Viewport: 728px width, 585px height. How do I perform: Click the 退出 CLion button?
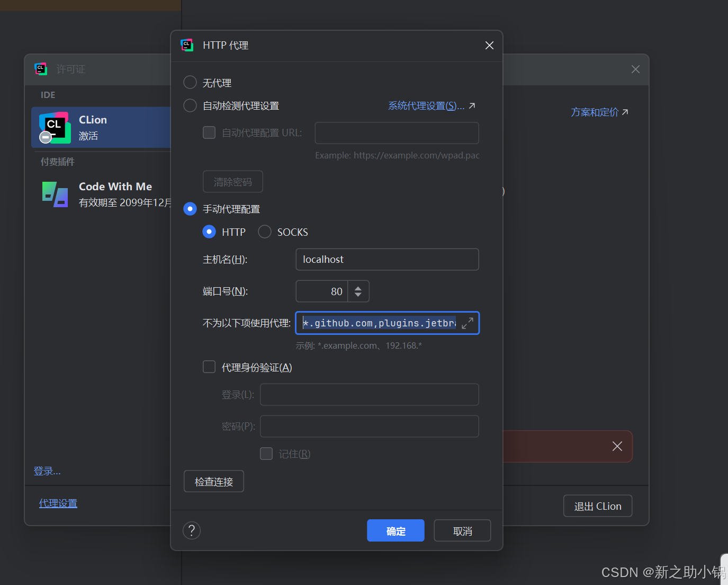pyautogui.click(x=598, y=506)
